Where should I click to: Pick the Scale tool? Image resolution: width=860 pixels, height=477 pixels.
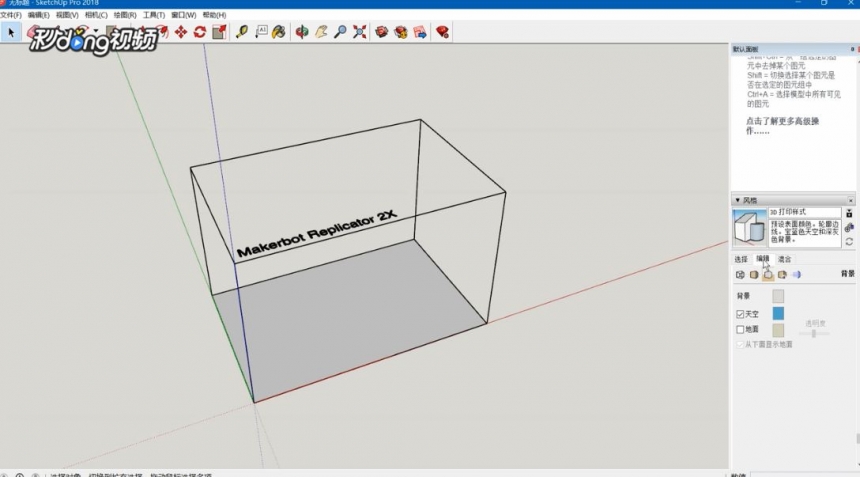[x=219, y=32]
